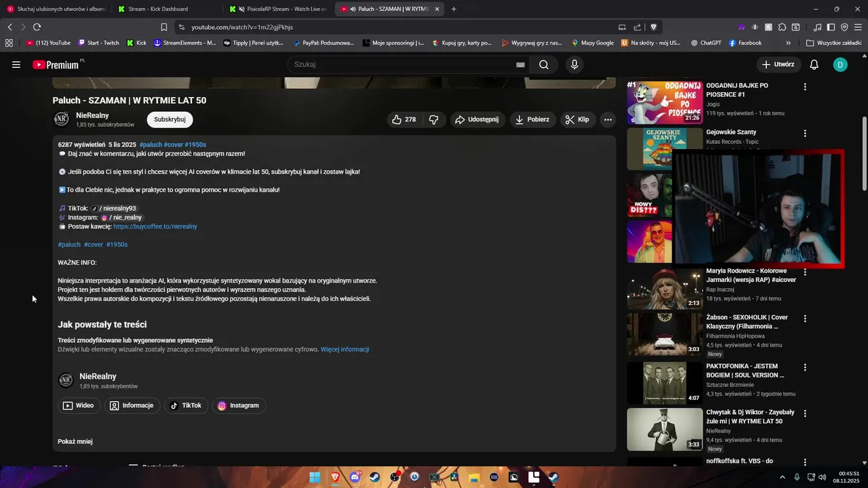
Task: Click the browser address bar URL
Action: (242, 27)
